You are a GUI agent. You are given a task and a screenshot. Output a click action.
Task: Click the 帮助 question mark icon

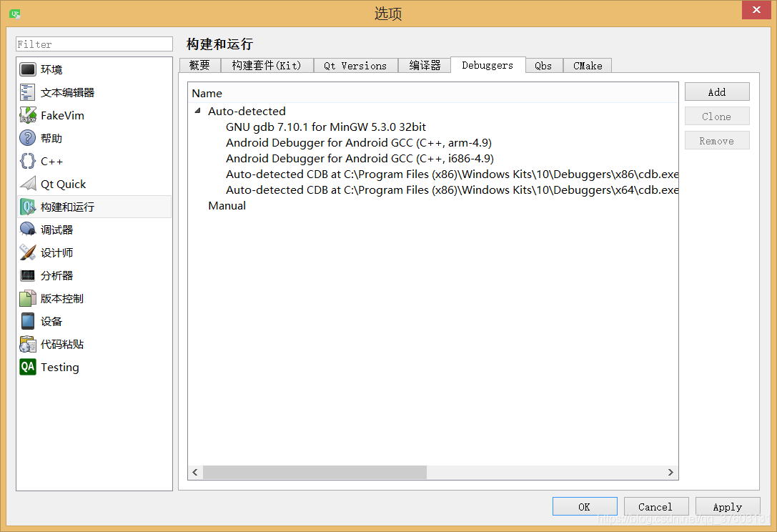(28, 138)
